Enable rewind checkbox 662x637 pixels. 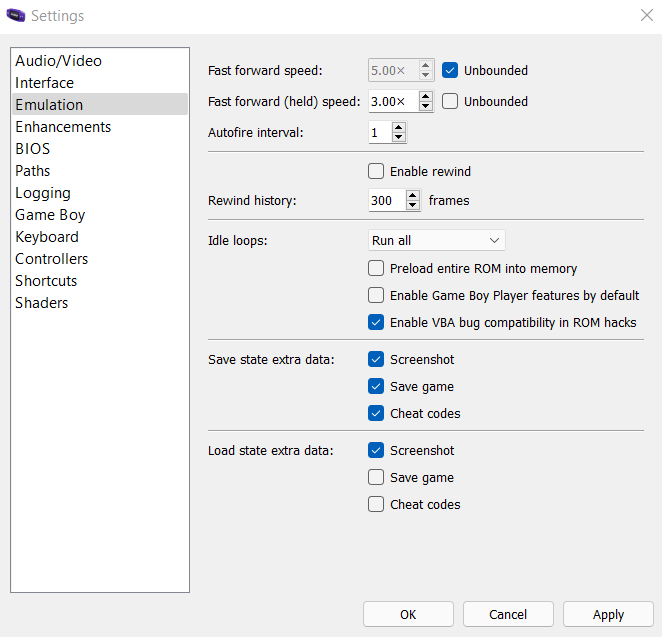[376, 171]
